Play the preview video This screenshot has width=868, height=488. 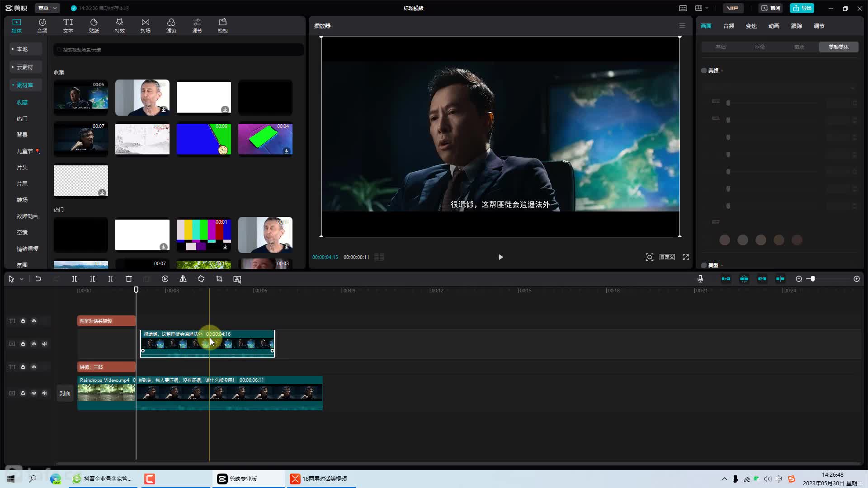[500, 257]
